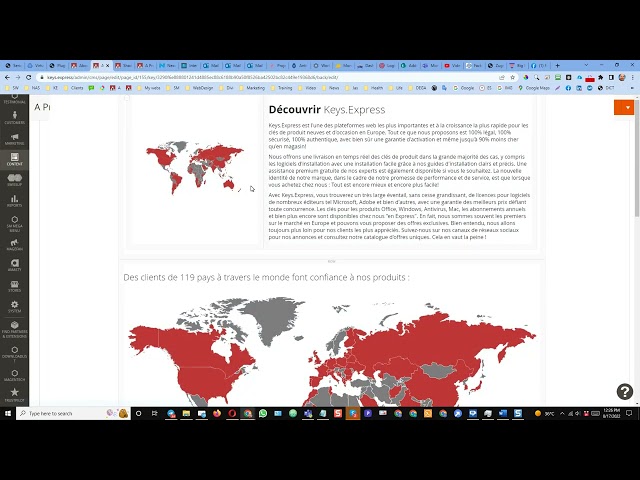Click the small world map image
The width and height of the screenshot is (640, 480).
coord(195,167)
